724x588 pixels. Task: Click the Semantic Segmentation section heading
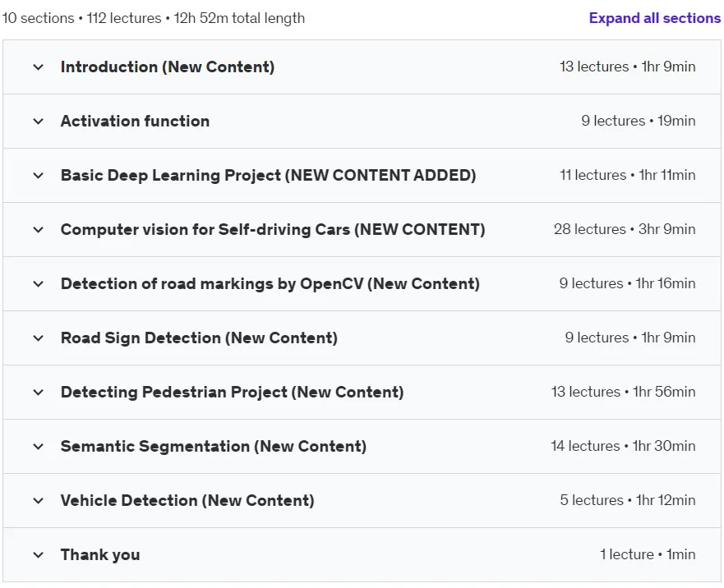point(214,446)
